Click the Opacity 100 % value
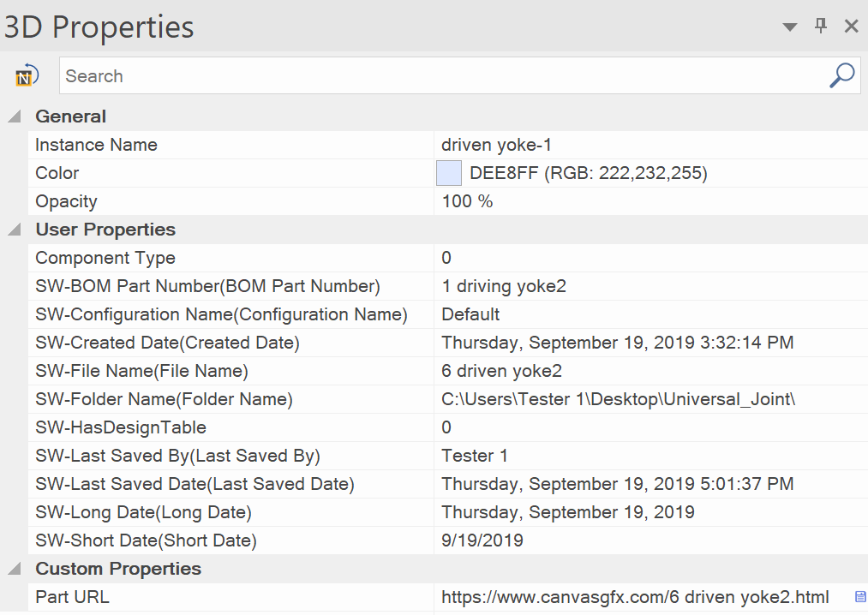Viewport: 868px width, 615px height. 467,201
